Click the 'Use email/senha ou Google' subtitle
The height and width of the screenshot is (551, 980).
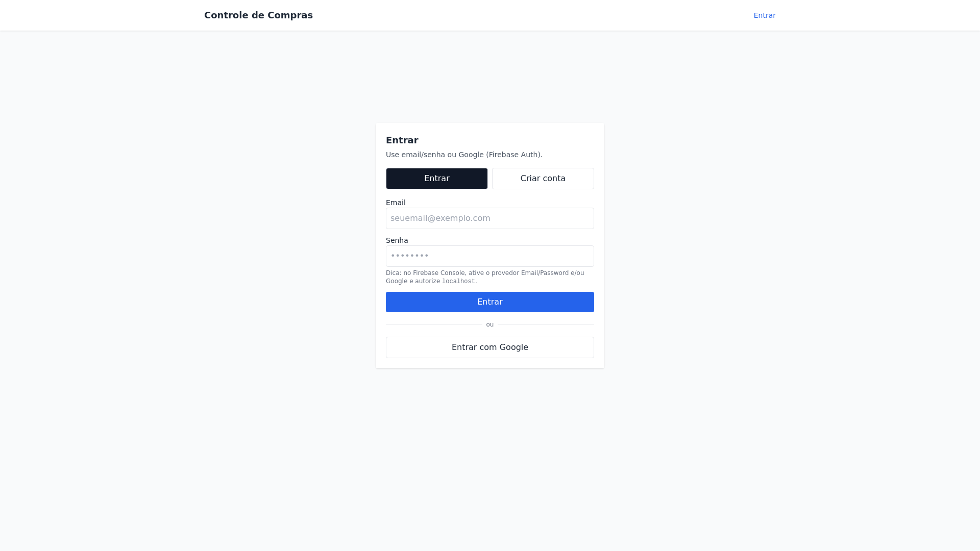click(464, 155)
